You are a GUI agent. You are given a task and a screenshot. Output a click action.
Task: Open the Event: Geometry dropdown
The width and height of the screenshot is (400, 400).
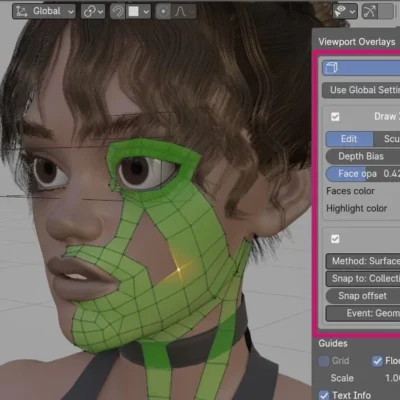click(363, 313)
